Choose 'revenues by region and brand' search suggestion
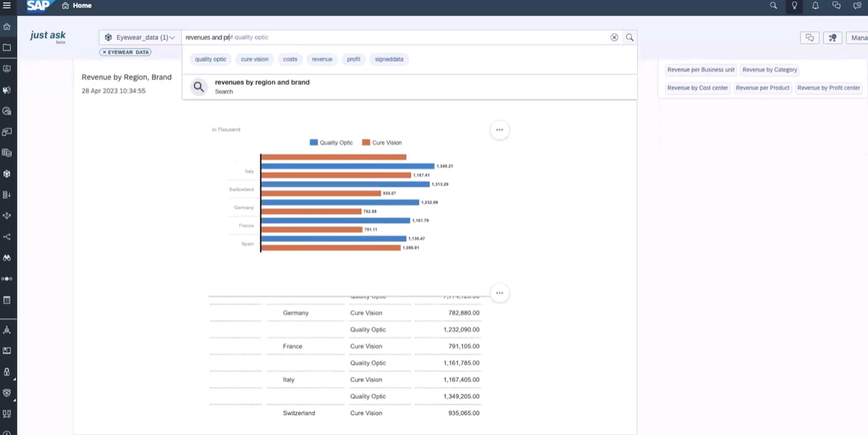Viewport: 868px width, 435px height. [x=410, y=86]
